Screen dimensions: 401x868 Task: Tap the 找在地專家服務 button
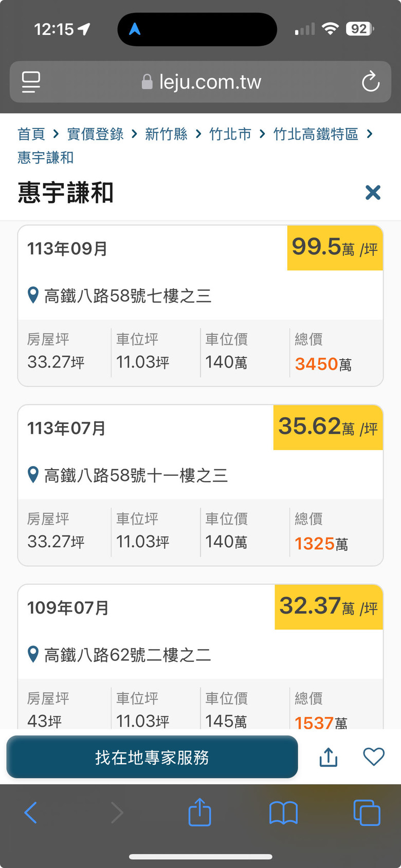coord(152,757)
